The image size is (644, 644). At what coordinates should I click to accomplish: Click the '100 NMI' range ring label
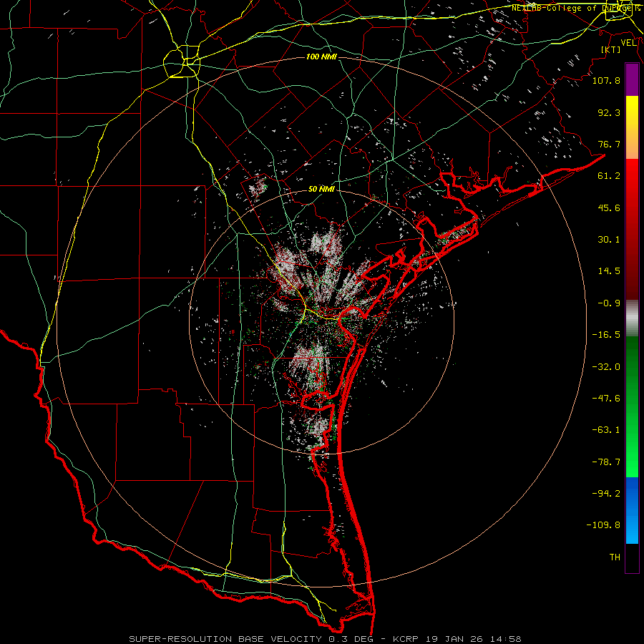pos(321,57)
